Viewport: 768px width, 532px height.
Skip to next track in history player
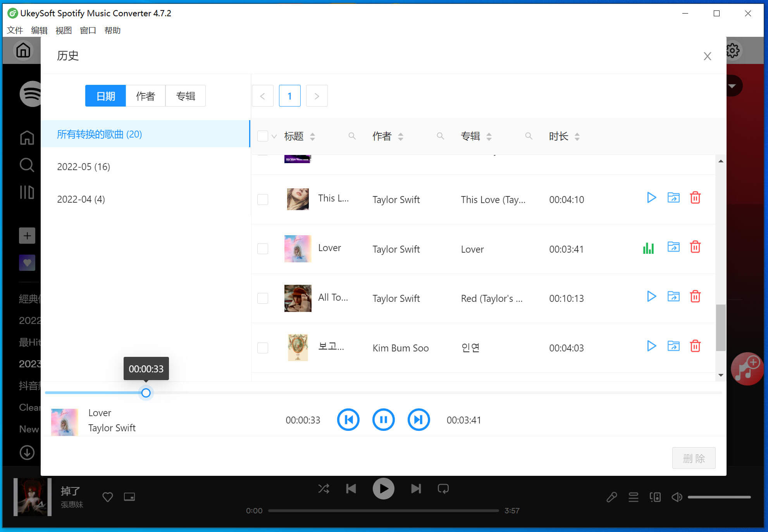tap(418, 420)
